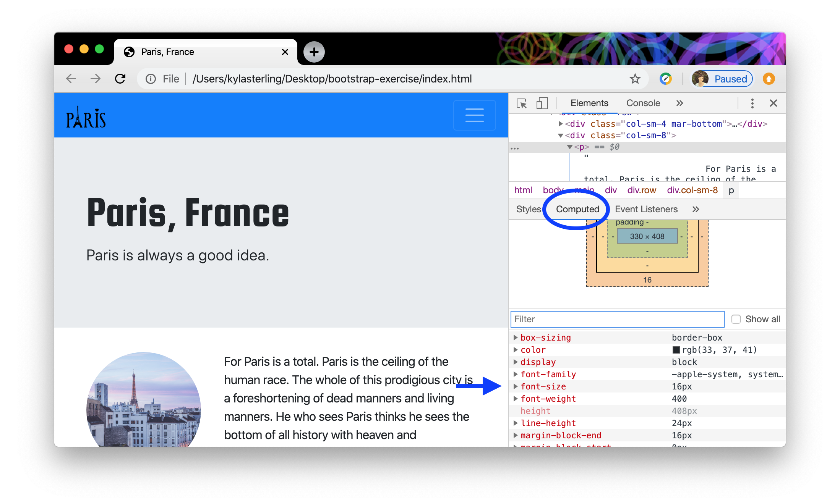The image size is (840, 504).
Task: Click the color swatch next to rgb(33, 37, 41)
Action: click(x=676, y=349)
